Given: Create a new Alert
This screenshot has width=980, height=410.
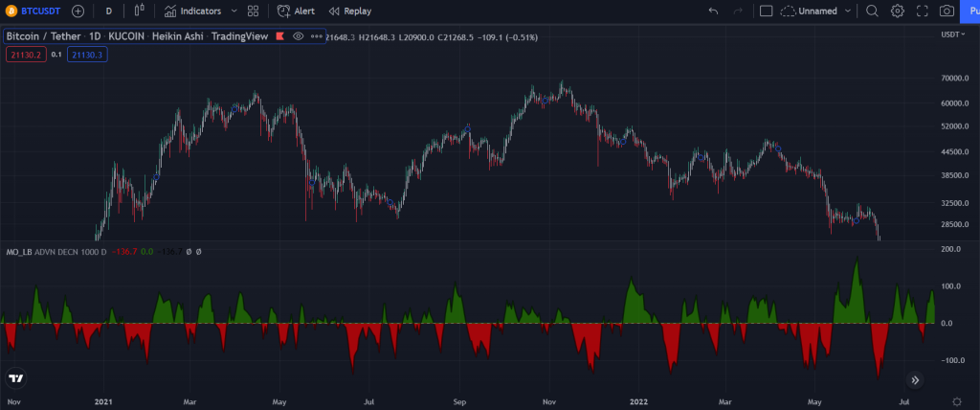Looking at the screenshot, I should pos(296,11).
